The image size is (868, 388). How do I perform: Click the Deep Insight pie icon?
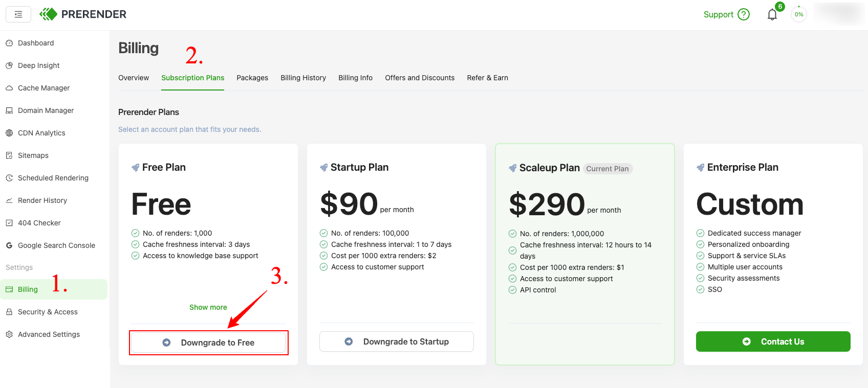[x=9, y=65]
